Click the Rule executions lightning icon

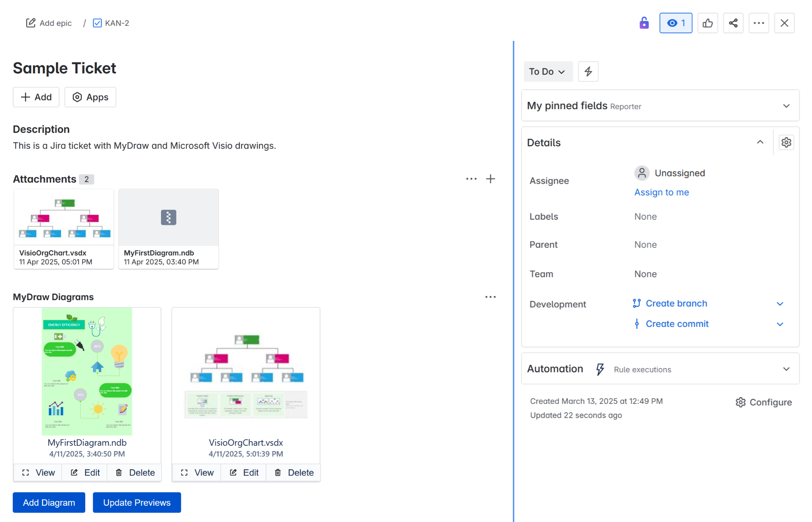[x=599, y=369]
